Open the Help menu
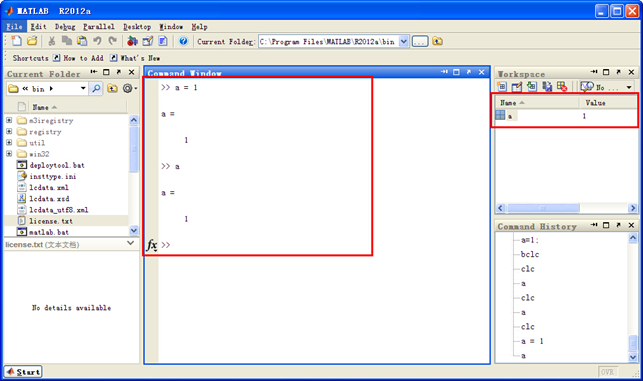This screenshot has width=643, height=381. pyautogui.click(x=199, y=27)
